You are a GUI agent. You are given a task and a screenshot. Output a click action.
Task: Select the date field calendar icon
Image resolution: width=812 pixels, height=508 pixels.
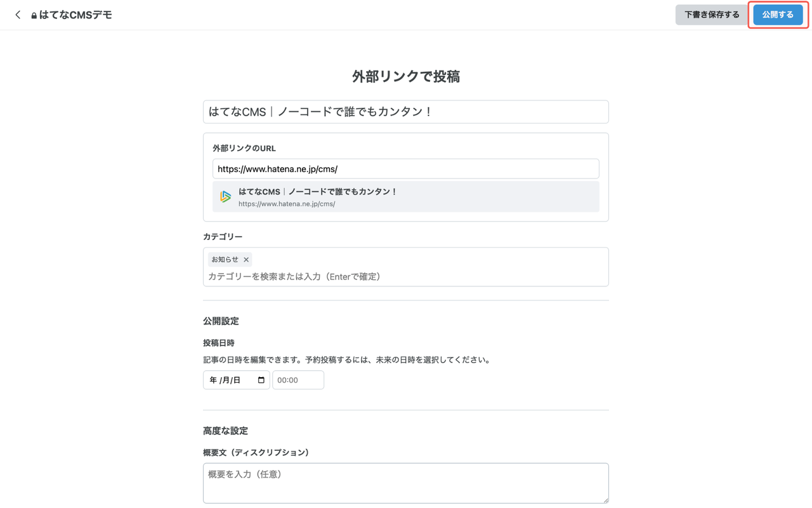pyautogui.click(x=262, y=379)
